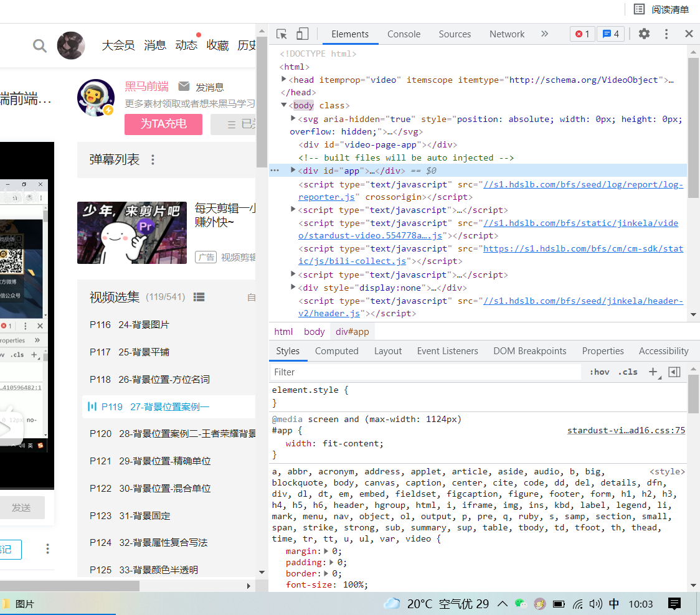Click the red error count badge
Screen dimensions: 700x615
click(x=582, y=34)
